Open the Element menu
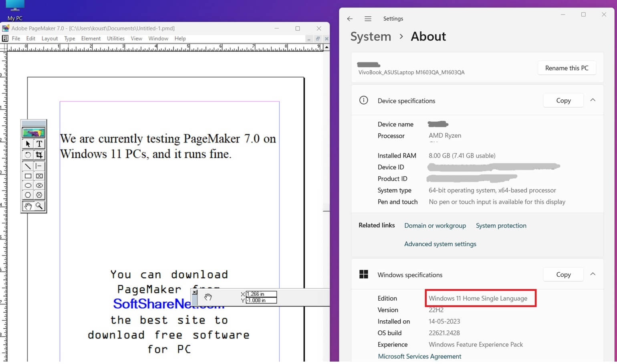 coord(91,38)
